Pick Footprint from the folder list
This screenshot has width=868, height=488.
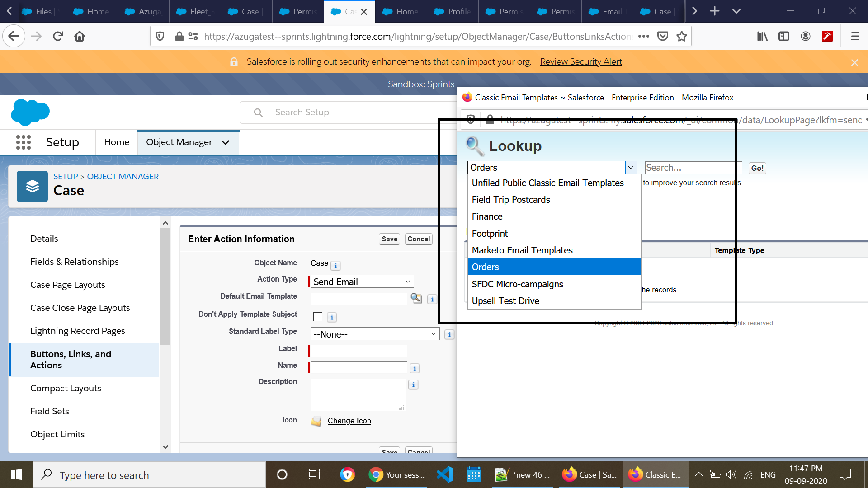coord(554,234)
